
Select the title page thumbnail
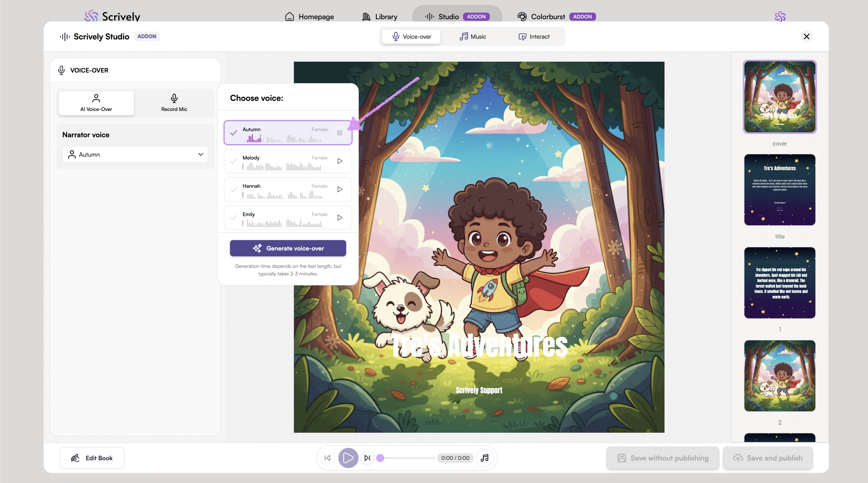point(779,190)
